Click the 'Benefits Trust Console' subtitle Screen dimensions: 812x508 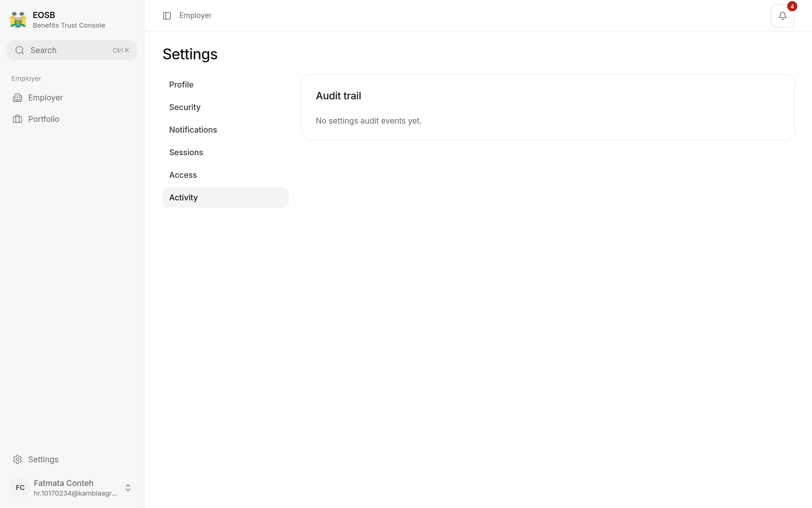pyautogui.click(x=69, y=25)
